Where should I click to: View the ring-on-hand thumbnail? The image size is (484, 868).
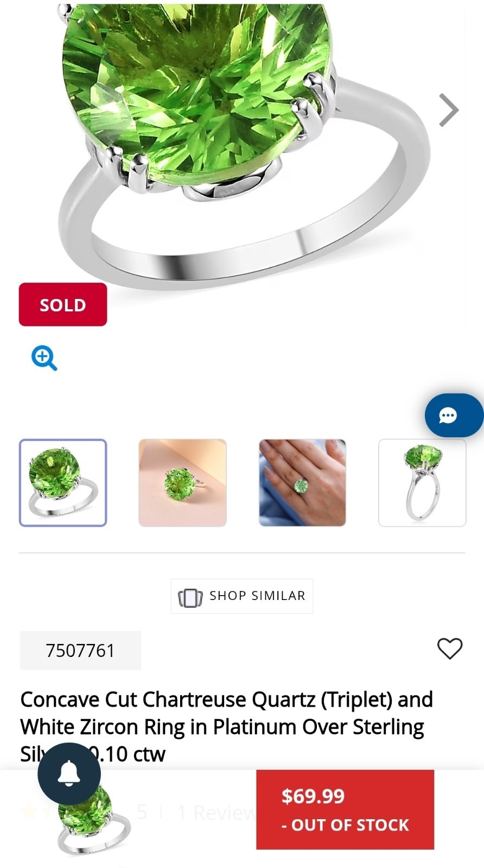(302, 483)
